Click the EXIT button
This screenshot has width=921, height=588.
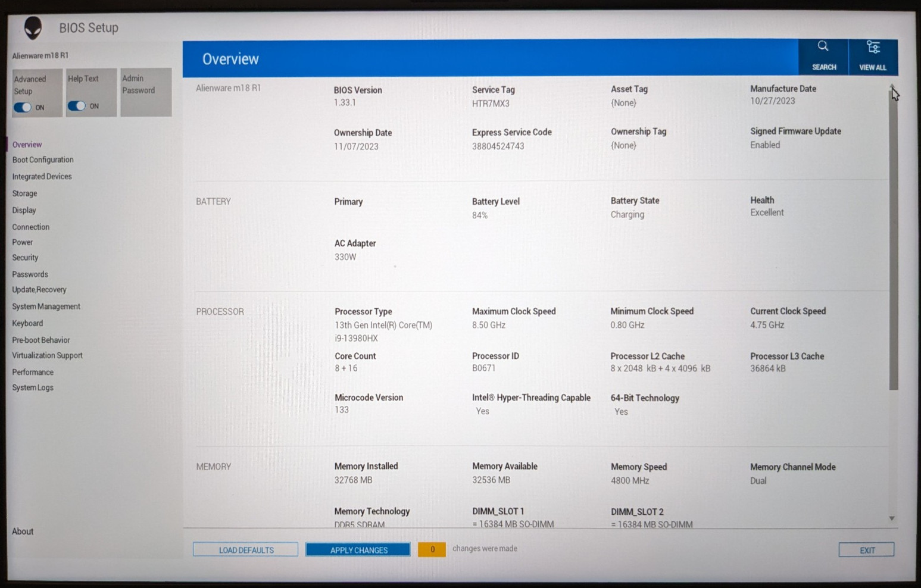867,550
